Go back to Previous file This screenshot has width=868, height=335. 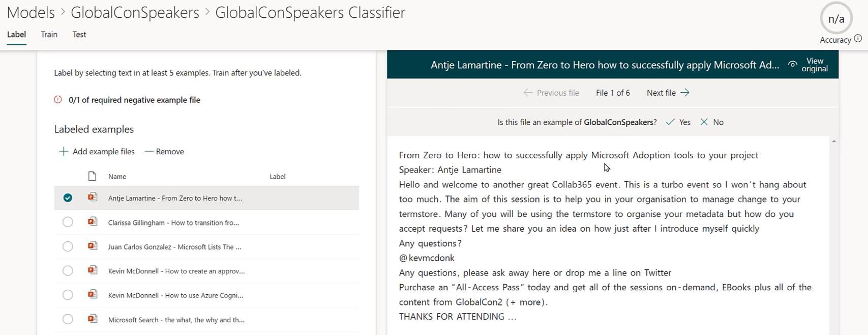[x=551, y=93]
